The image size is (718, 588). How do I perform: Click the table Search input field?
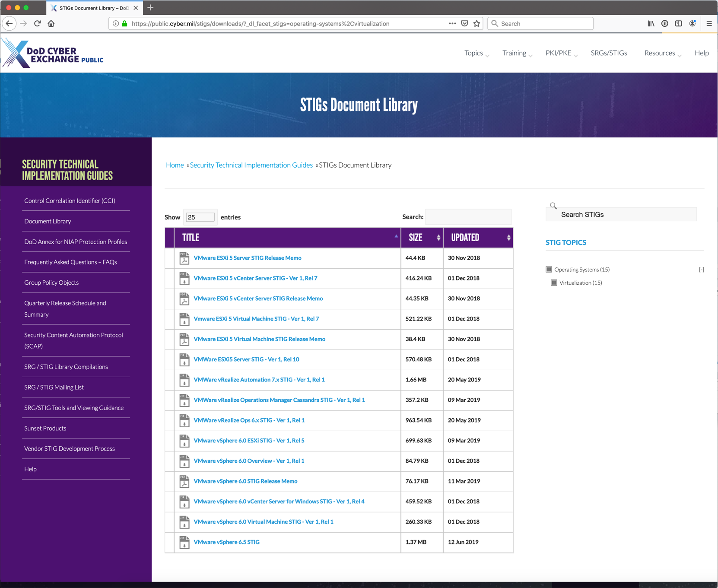468,217
